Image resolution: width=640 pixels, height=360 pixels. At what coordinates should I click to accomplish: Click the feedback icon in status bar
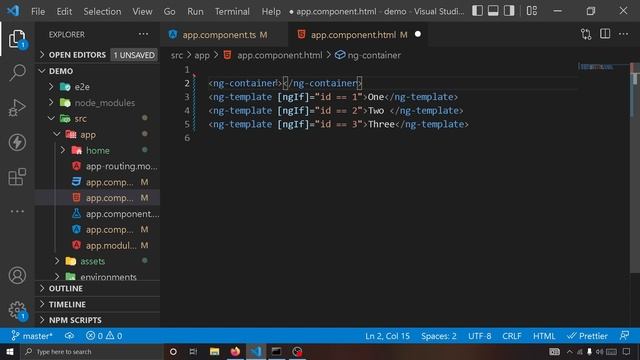point(624,336)
